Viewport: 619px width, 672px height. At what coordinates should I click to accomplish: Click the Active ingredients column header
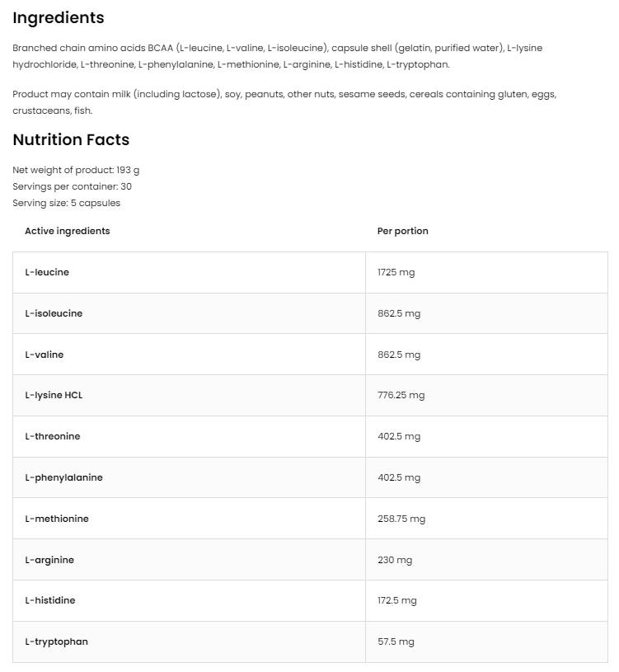[x=67, y=231]
